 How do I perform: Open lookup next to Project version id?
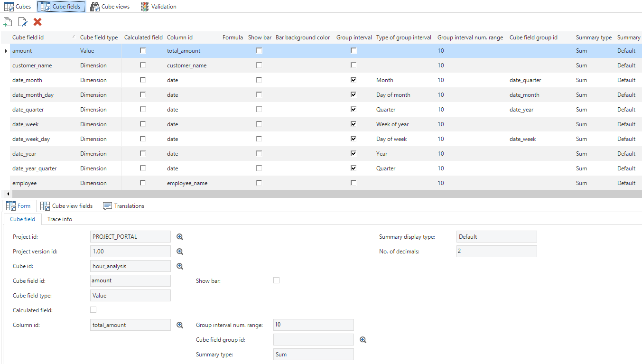click(x=180, y=252)
